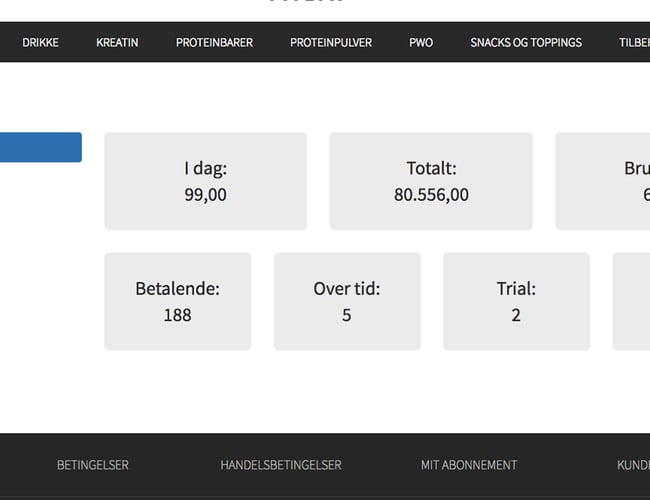The height and width of the screenshot is (500, 650).
Task: Open the DRIKKE category in navigation
Action: coord(40,43)
